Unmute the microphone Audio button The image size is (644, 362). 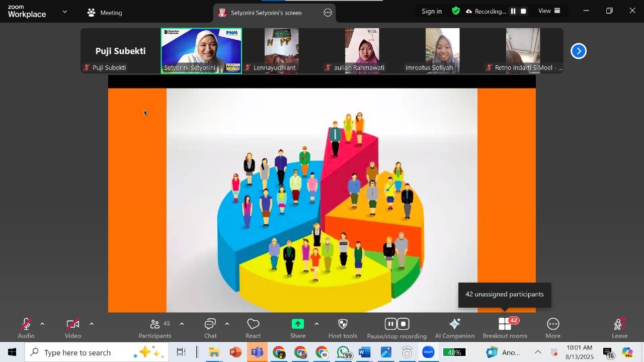point(26,328)
